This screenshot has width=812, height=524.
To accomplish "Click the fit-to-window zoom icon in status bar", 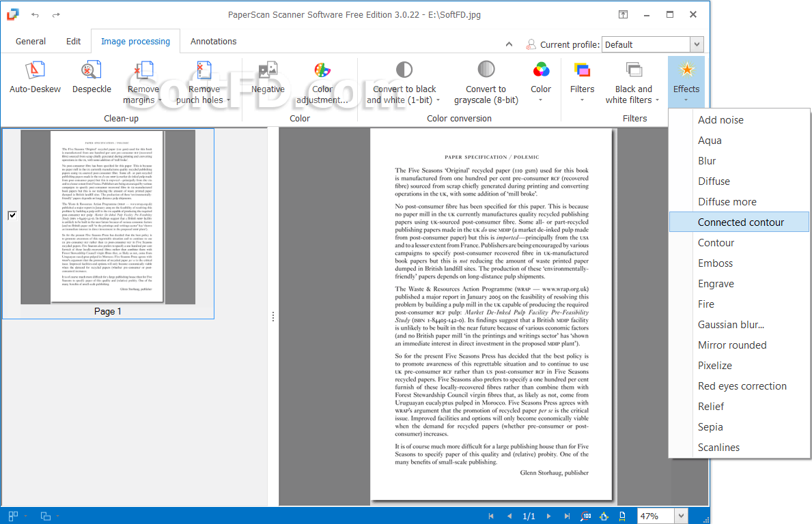I will 604,516.
